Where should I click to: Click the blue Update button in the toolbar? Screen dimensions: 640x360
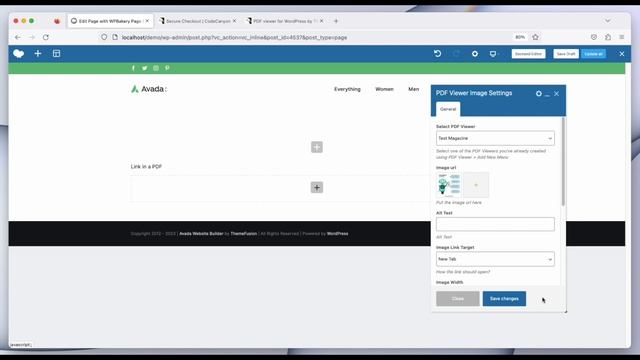point(593,54)
